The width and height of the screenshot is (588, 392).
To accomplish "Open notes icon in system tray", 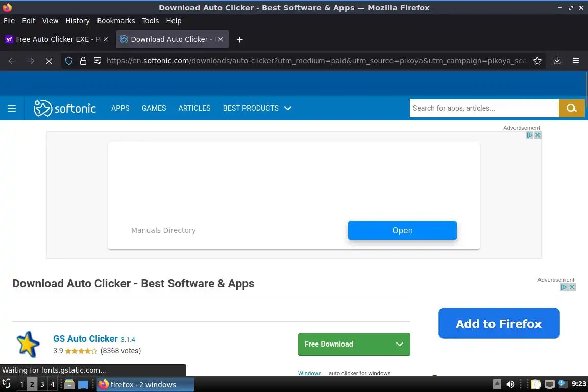I will pos(536,384).
